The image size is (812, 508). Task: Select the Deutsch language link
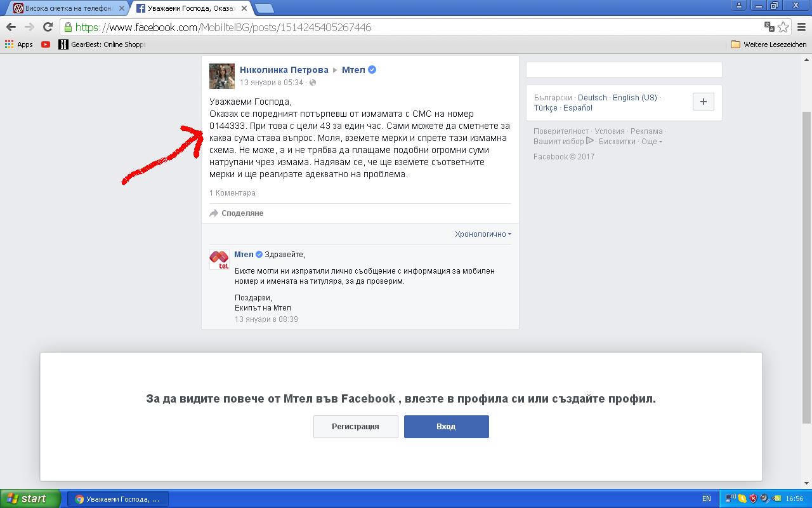592,98
